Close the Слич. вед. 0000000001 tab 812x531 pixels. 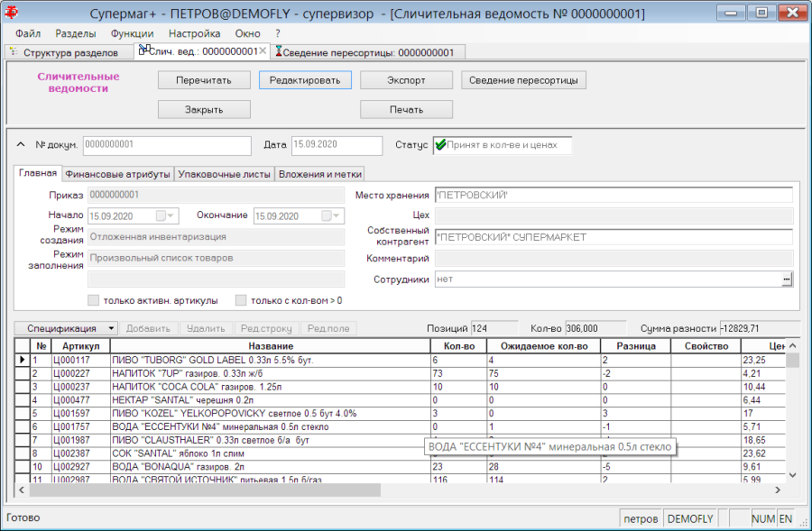click(263, 50)
